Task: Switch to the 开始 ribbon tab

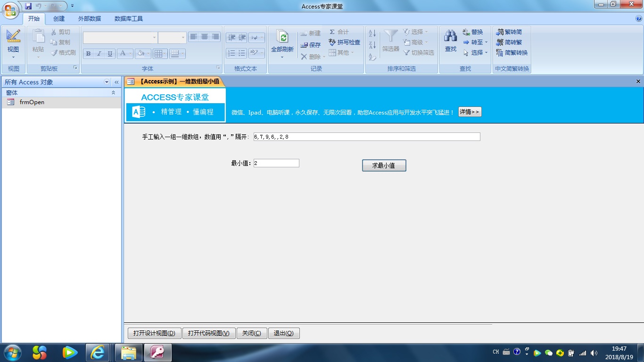Action: pyautogui.click(x=34, y=19)
